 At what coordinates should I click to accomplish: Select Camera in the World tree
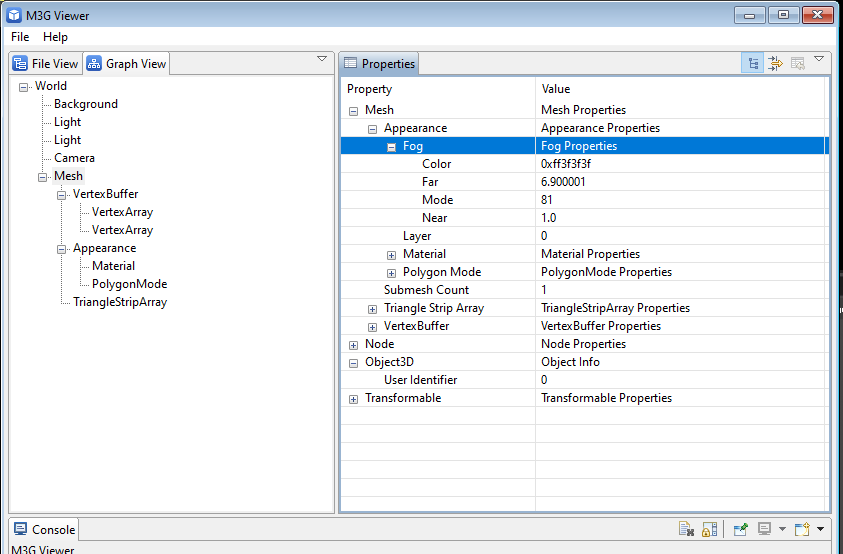75,158
